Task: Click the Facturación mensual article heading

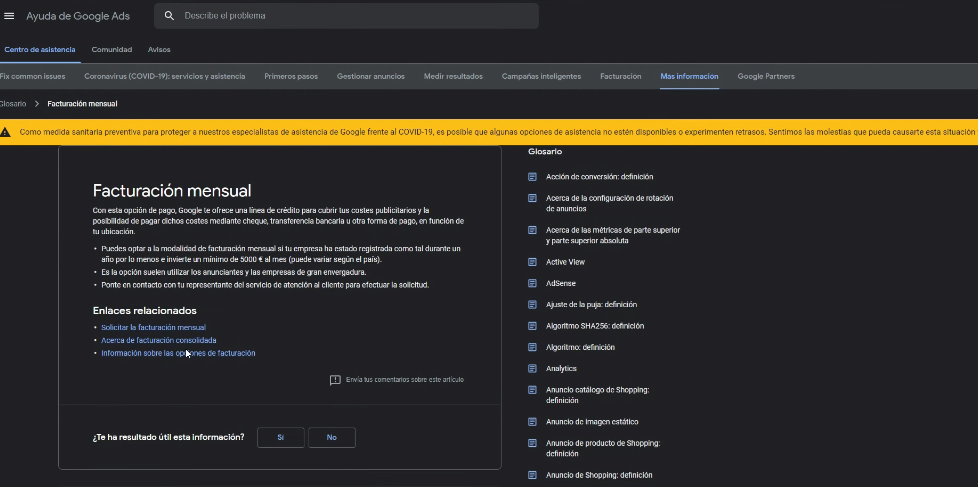Action: (x=172, y=190)
